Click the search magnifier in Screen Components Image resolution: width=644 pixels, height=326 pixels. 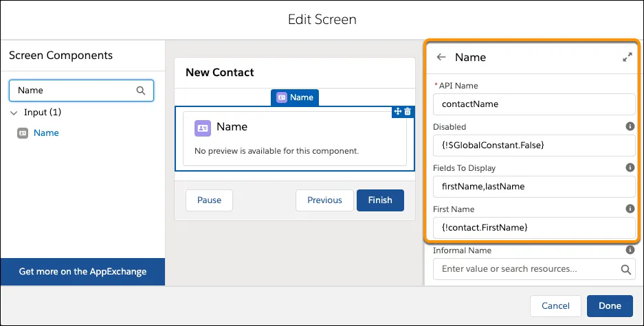141,90
